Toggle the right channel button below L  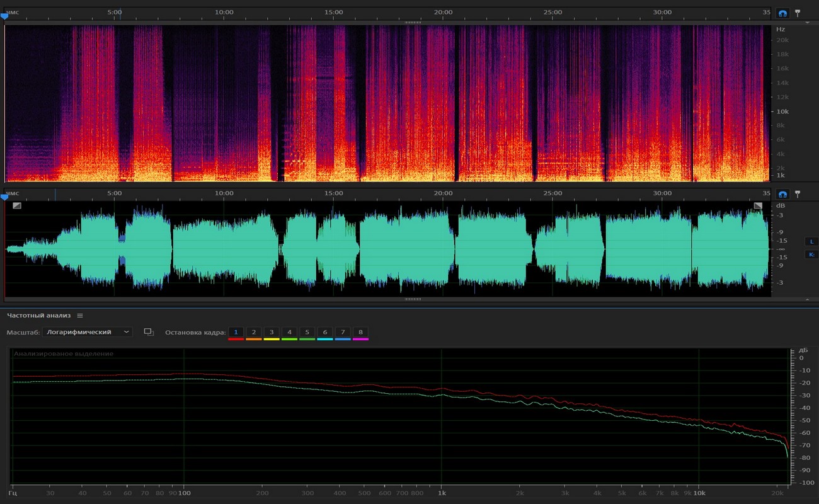tap(811, 255)
